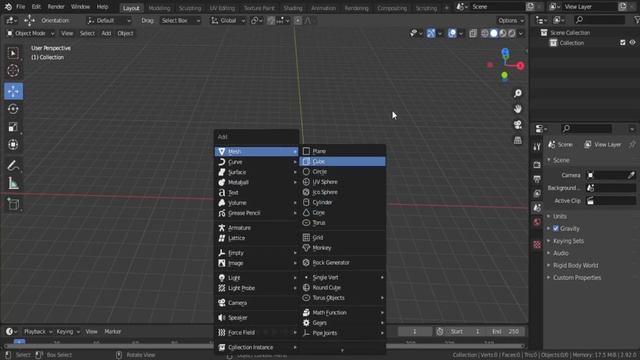Open the Keying menu in timeline
This screenshot has width=640, height=360.
coord(68,331)
